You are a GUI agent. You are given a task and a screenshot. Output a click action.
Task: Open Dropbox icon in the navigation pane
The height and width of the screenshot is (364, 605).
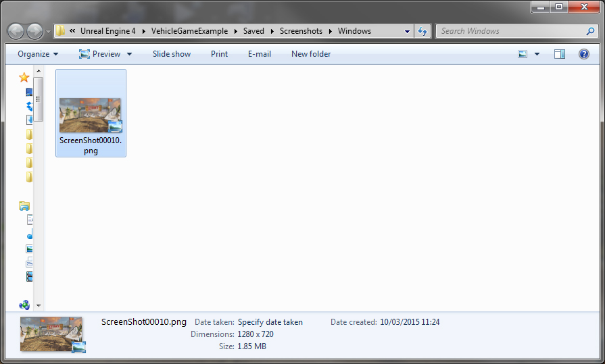click(x=29, y=106)
